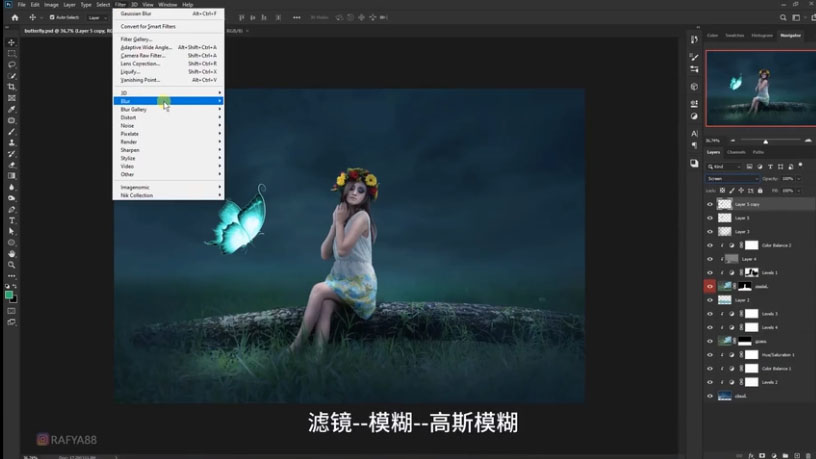Open the Kind layer filter dropdown
Viewport: 816px width, 459px height.
[723, 167]
